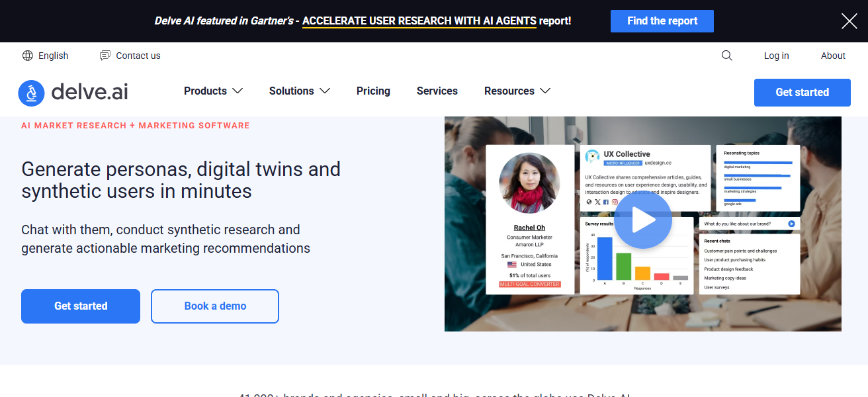Open the search magnifier icon
This screenshot has height=397, width=868.
pos(727,56)
